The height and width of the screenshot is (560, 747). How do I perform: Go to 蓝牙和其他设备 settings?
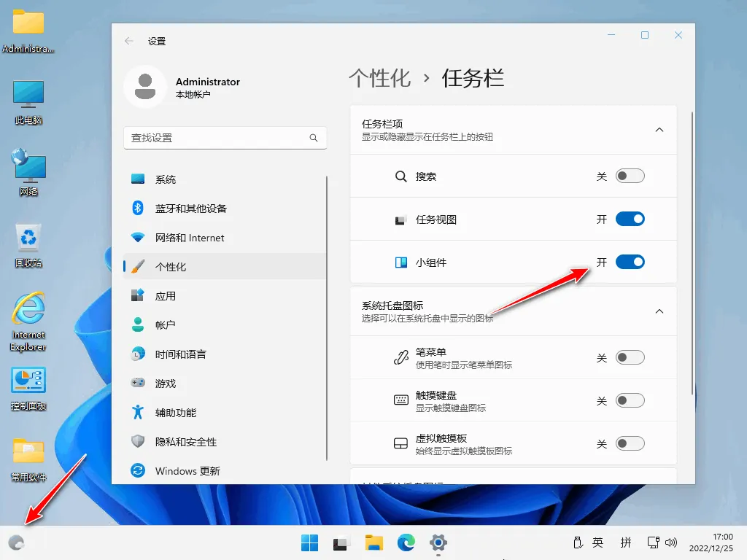pos(190,209)
